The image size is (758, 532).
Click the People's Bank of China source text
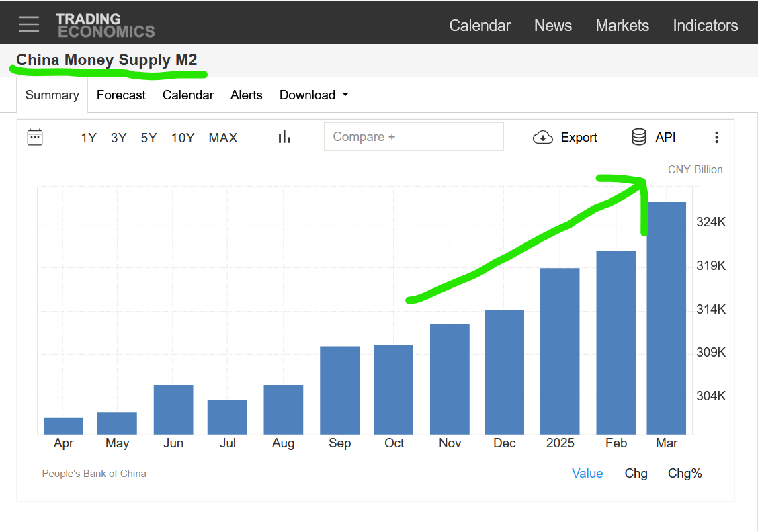click(94, 474)
